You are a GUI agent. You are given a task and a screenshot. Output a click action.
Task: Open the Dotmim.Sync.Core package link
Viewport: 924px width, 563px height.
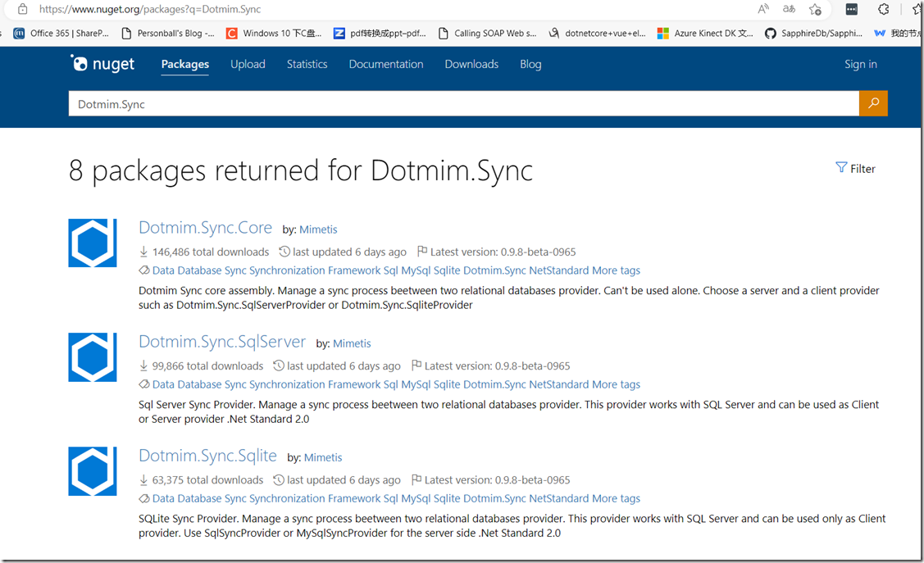[x=205, y=228]
